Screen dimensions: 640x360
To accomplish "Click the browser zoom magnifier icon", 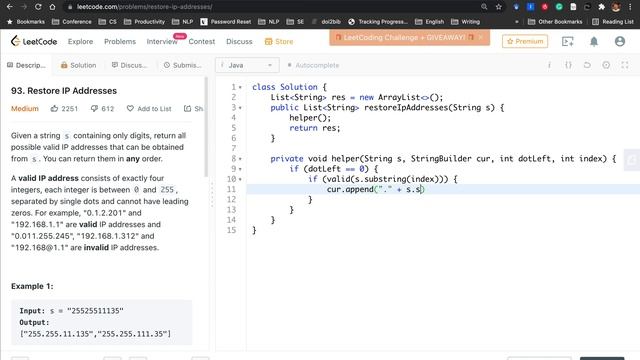I will [484, 7].
